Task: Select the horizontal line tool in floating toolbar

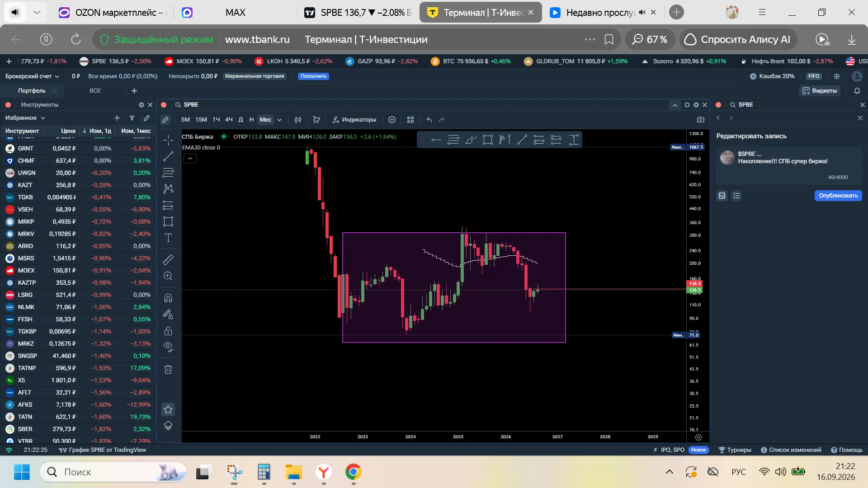Action: tap(436, 140)
